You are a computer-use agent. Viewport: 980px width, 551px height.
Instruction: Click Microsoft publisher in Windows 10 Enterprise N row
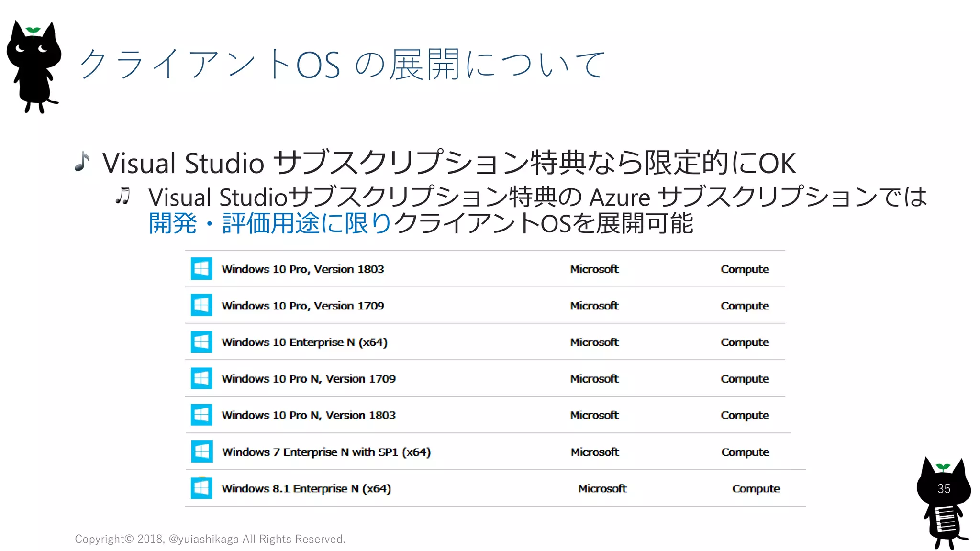tap(594, 342)
